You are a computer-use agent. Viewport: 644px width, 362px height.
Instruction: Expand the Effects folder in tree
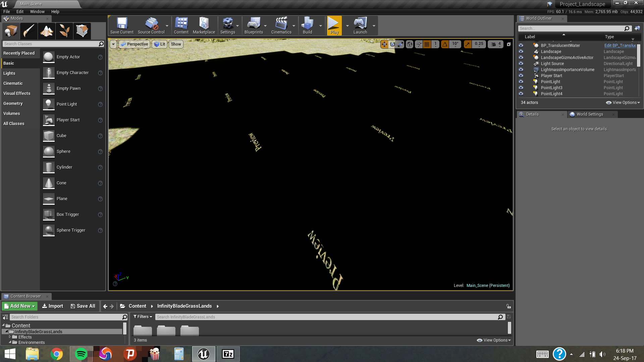tap(10, 337)
